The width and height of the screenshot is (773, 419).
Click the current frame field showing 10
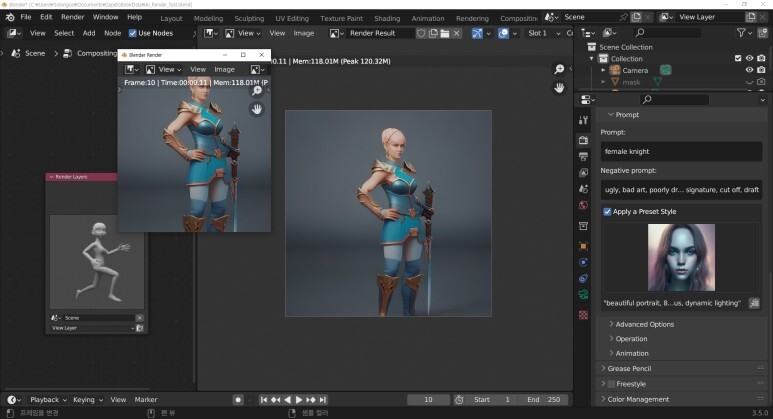(428, 400)
